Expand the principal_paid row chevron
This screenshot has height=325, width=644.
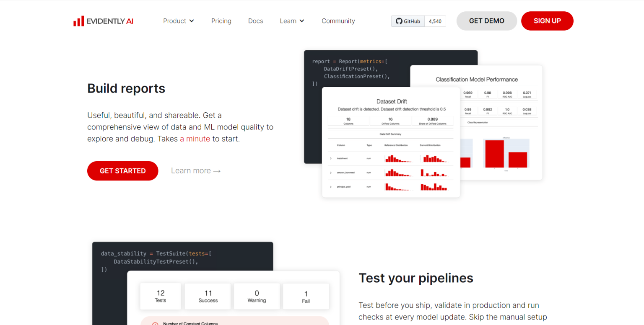tap(331, 187)
